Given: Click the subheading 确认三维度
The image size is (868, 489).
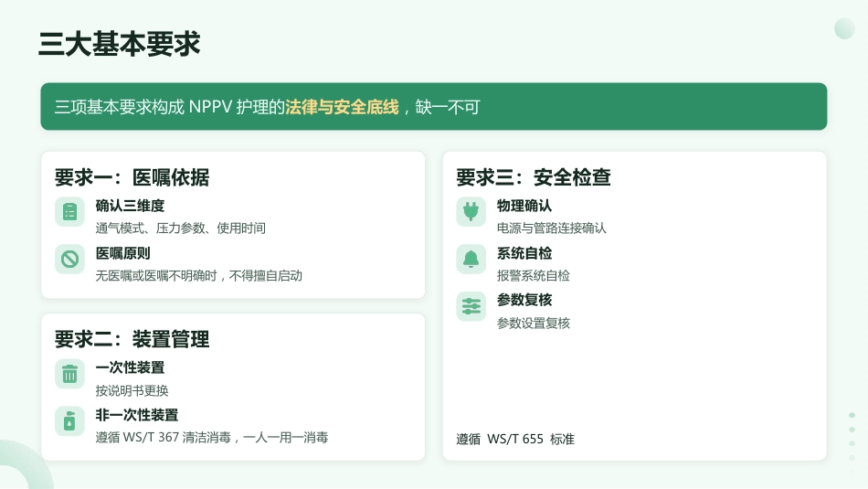Looking at the screenshot, I should pos(130,206).
